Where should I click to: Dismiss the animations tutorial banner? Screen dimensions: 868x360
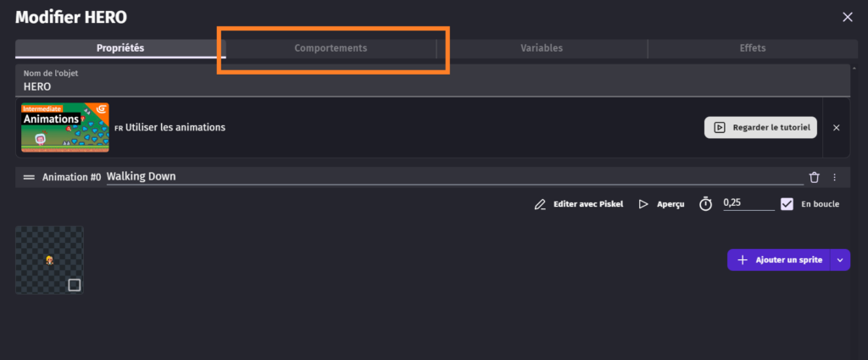(x=837, y=128)
